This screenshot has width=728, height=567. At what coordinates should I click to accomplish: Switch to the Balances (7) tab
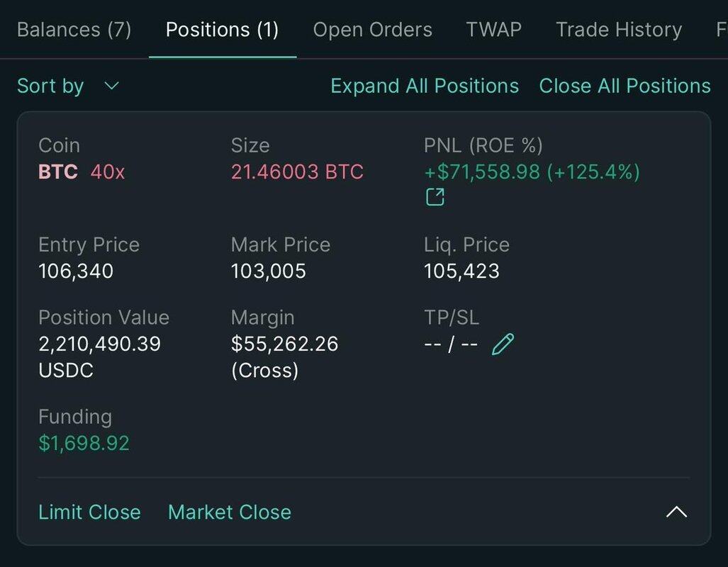pyautogui.click(x=74, y=30)
